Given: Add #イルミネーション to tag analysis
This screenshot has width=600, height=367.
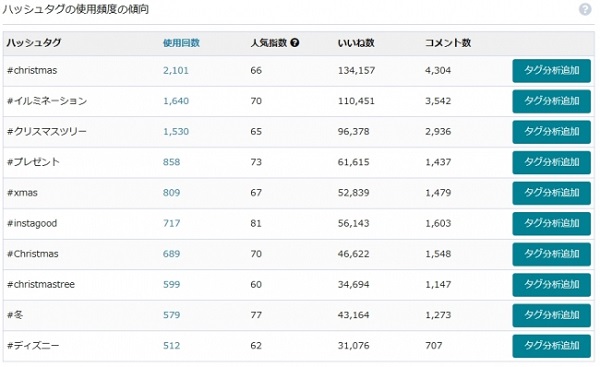Looking at the screenshot, I should (x=551, y=101).
